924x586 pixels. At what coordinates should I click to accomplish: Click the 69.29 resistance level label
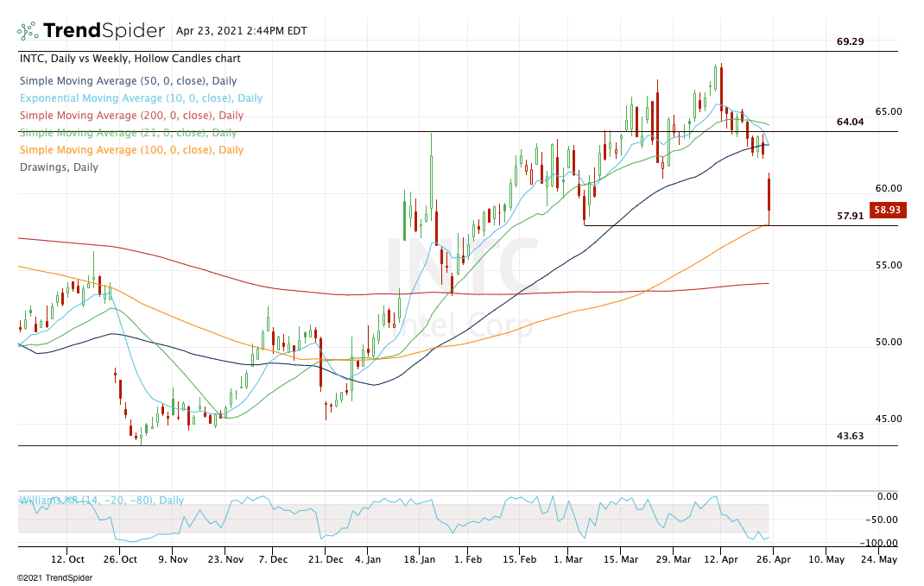point(851,41)
